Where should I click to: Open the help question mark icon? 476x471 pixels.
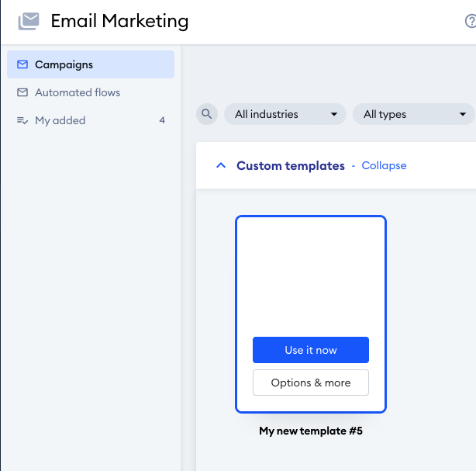(x=471, y=21)
